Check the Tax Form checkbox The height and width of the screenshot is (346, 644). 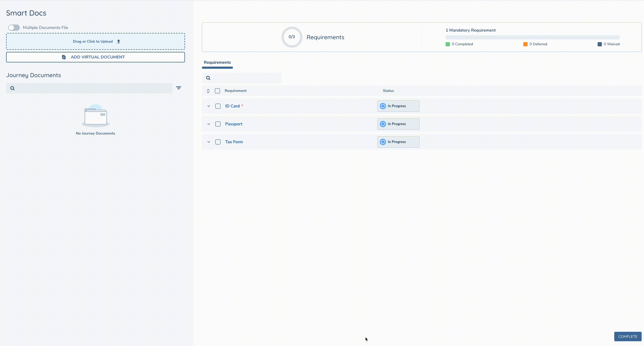[218, 142]
